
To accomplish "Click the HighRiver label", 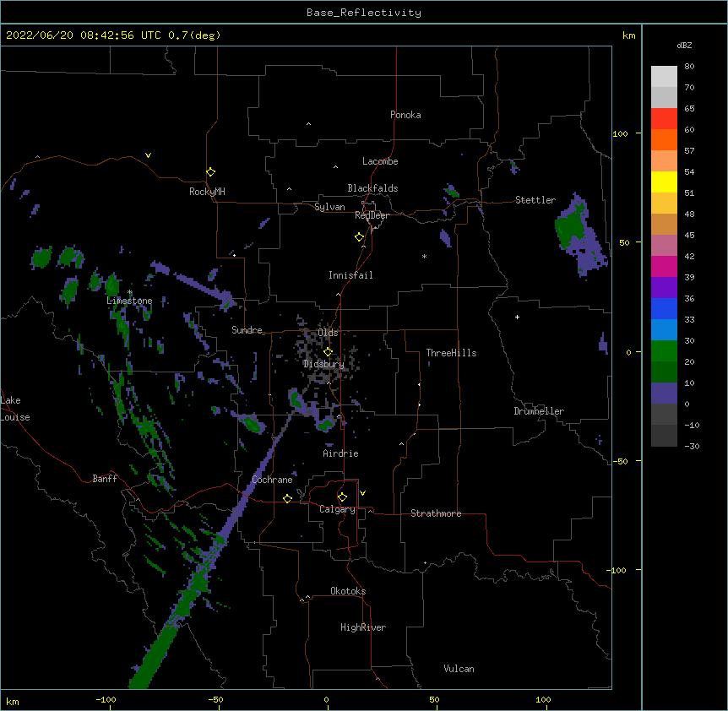I will click(x=363, y=627).
